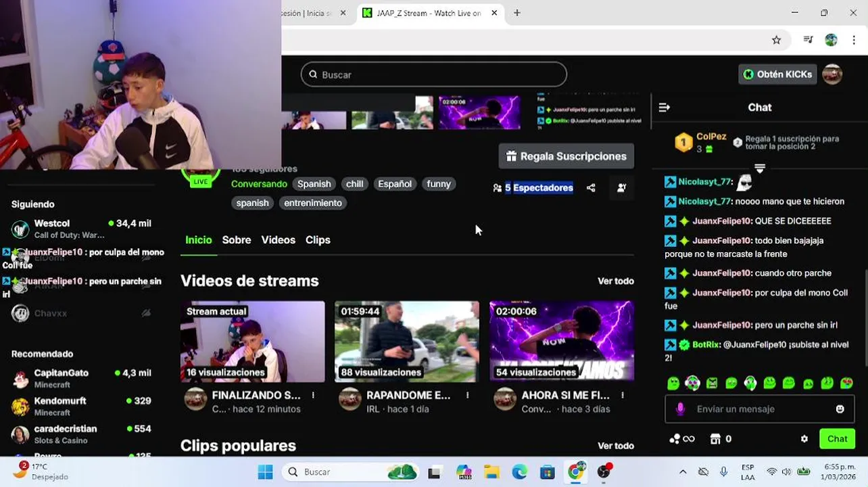Open the options menu for AHORA SI ME FI... video
The height and width of the screenshot is (487, 868).
coord(623,396)
